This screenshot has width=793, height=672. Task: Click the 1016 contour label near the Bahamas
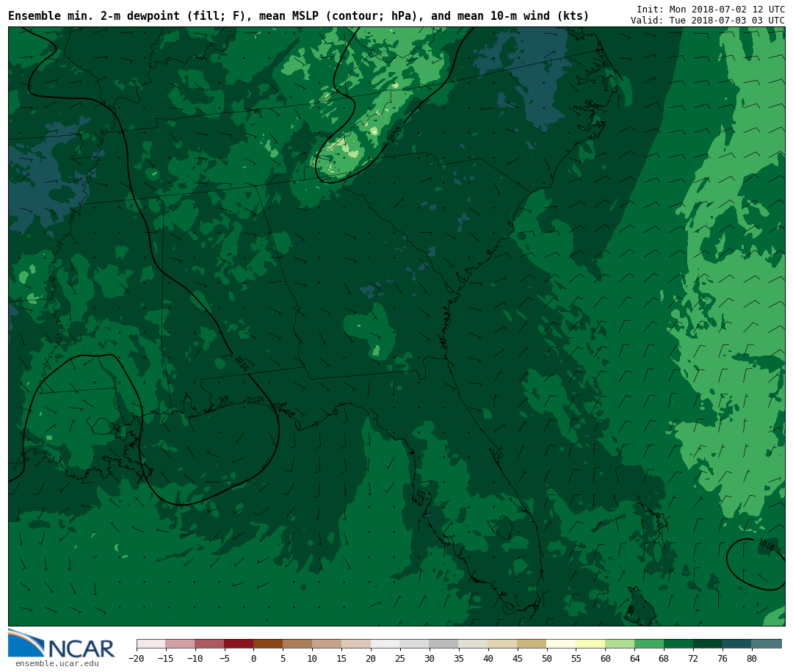tap(766, 545)
